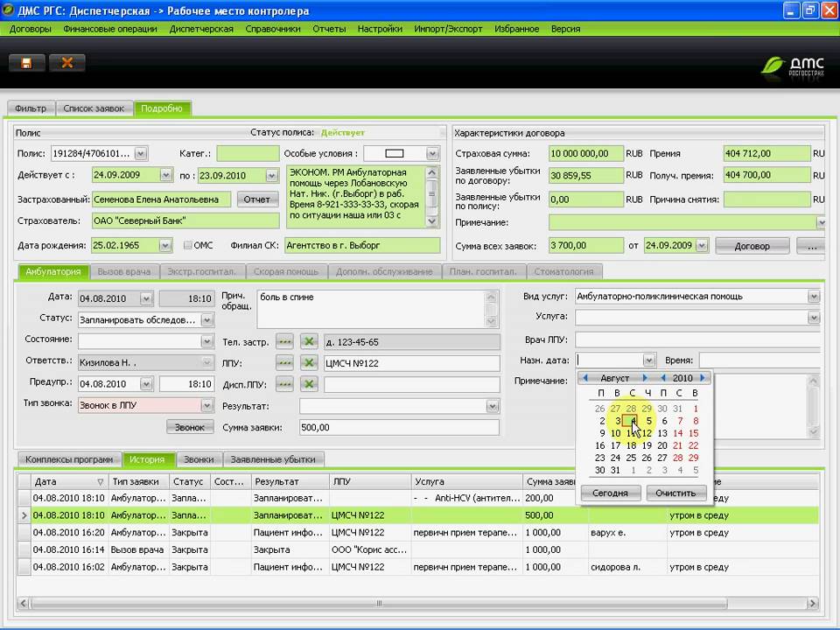Click history cell with сидорова л.
This screenshot has width=840, height=630.
tap(627, 567)
